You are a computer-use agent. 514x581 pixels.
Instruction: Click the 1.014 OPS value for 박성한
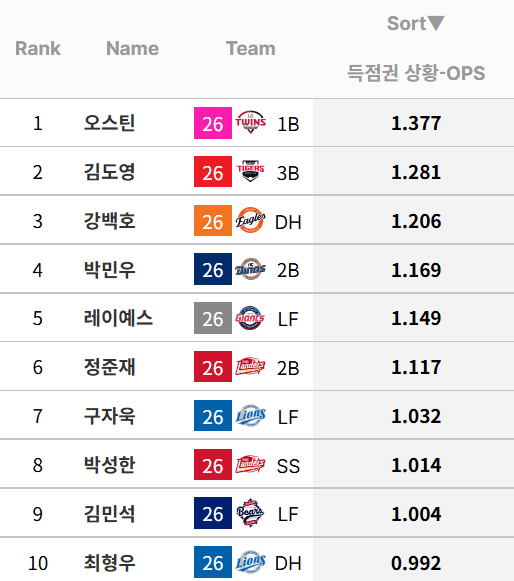tap(416, 465)
